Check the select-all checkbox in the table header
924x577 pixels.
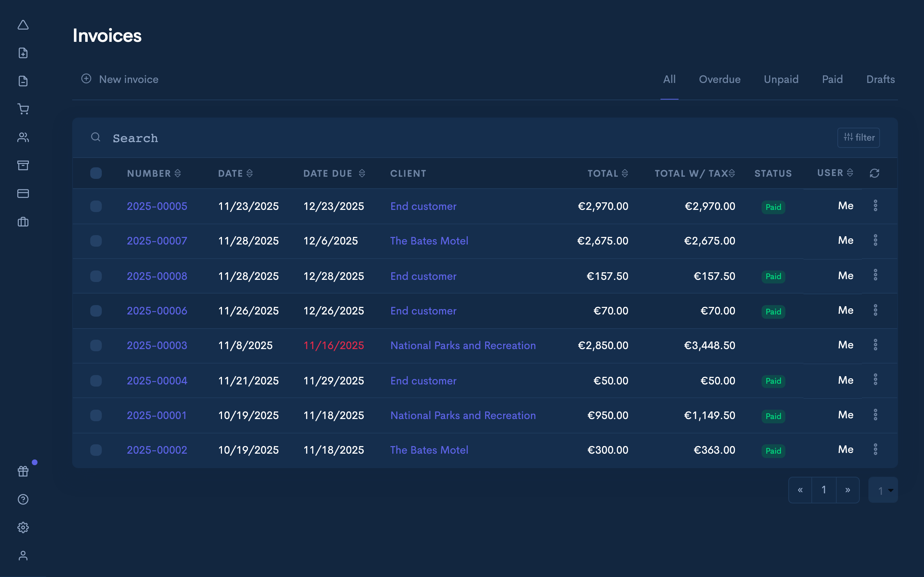coord(96,173)
